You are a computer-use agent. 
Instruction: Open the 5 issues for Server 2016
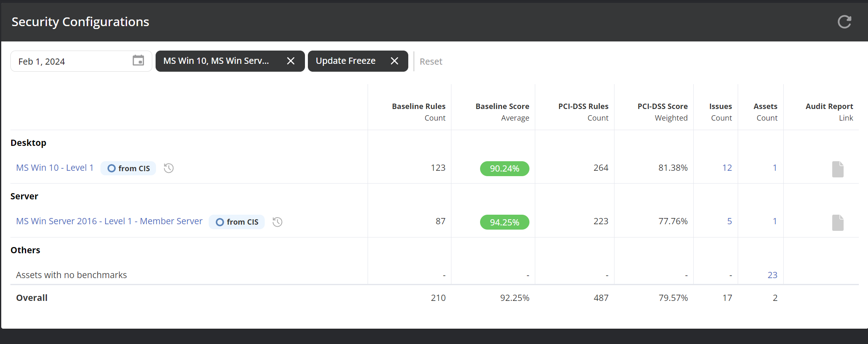point(729,221)
